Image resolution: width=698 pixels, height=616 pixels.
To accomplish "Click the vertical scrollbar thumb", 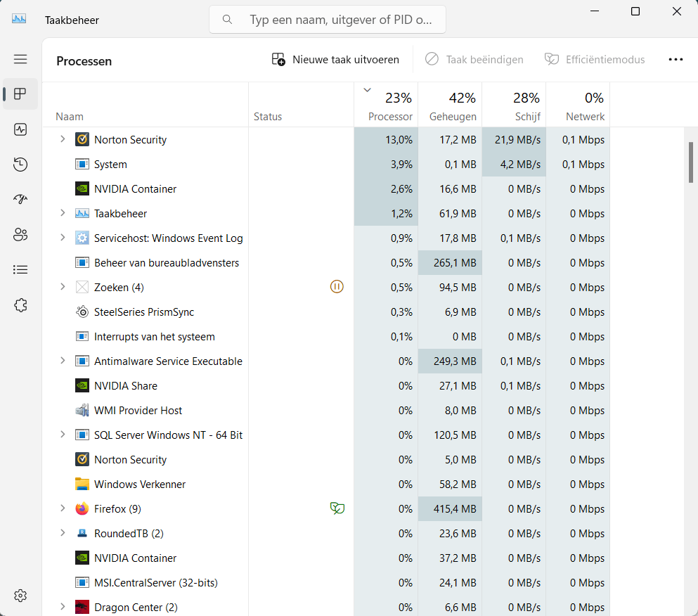I will 690,162.
